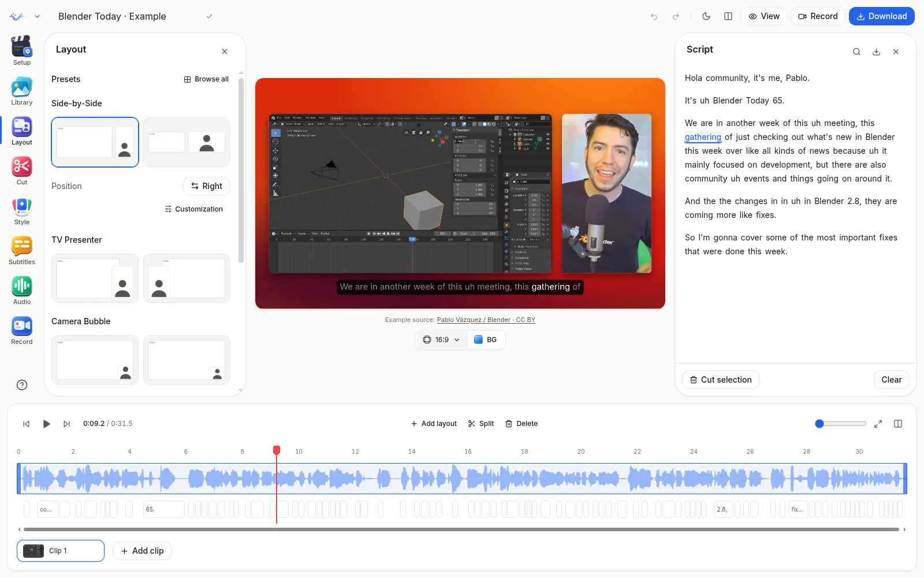The image size is (924, 578).
Task: Open the Record panel in sidebar
Action: pyautogui.click(x=22, y=330)
